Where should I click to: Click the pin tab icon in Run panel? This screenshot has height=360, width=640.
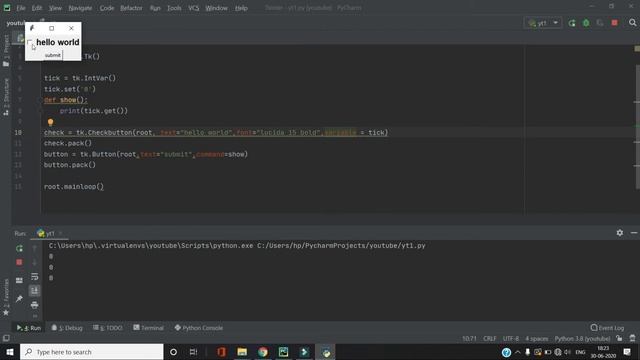[19, 299]
